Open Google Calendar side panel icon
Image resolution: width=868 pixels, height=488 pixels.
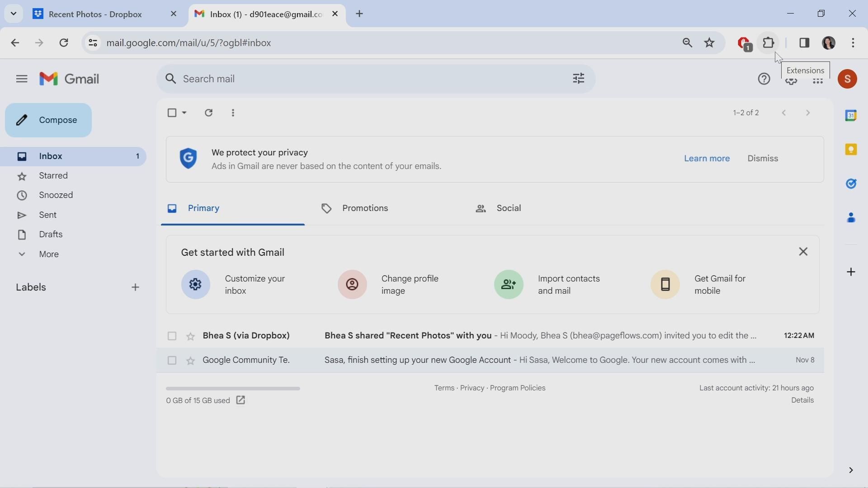[851, 116]
